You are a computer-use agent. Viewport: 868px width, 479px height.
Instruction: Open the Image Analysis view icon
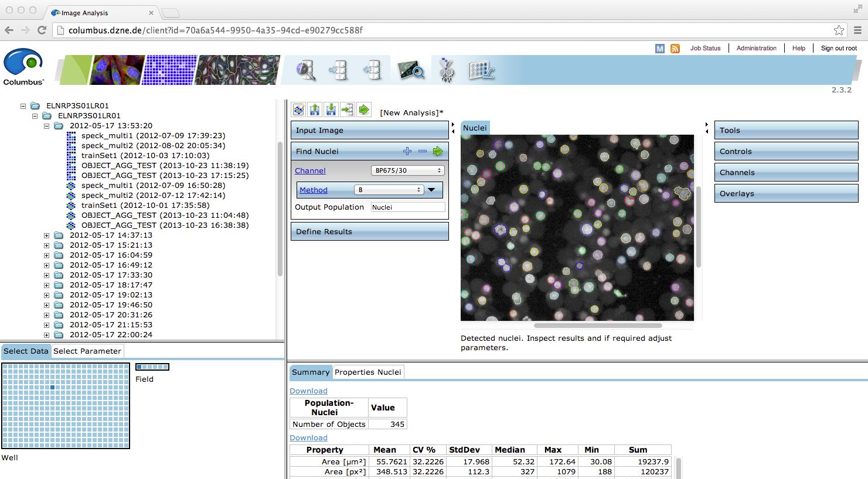tap(411, 70)
